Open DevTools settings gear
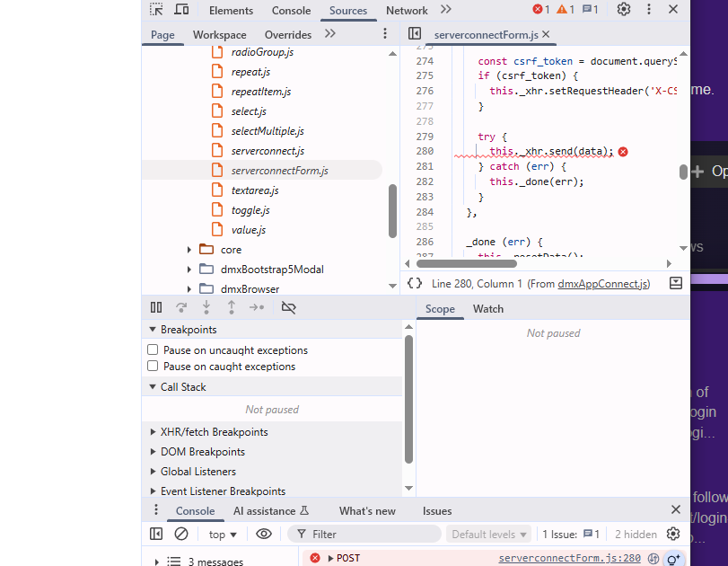This screenshot has height=566, width=728. tap(624, 10)
